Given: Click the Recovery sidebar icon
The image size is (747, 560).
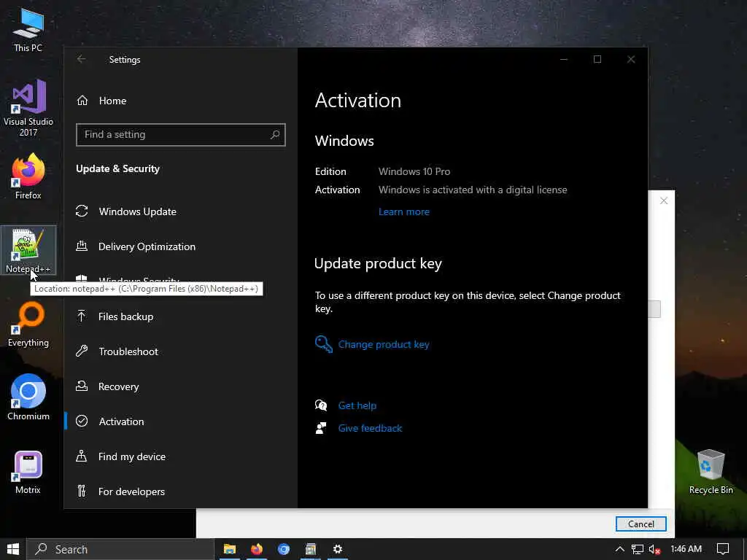Looking at the screenshot, I should pyautogui.click(x=82, y=386).
